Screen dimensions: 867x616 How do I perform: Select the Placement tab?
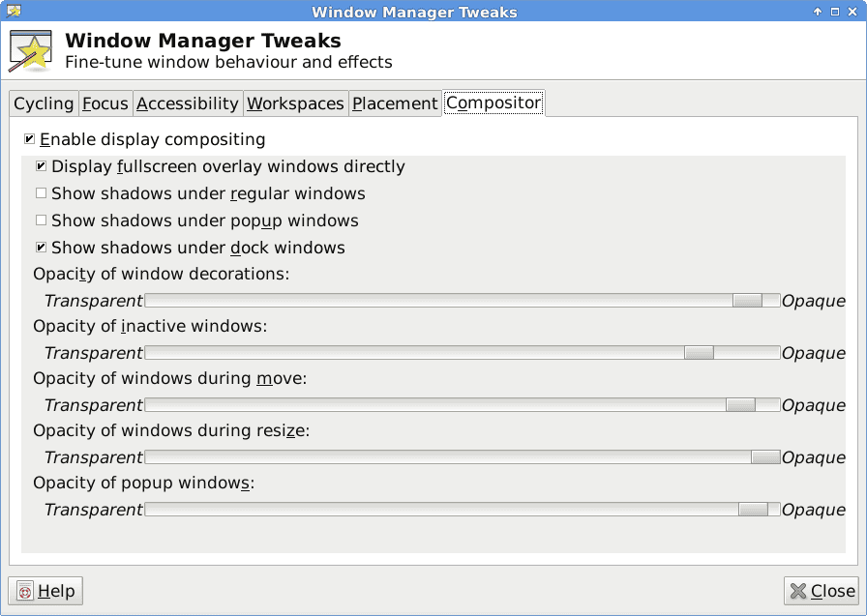395,103
